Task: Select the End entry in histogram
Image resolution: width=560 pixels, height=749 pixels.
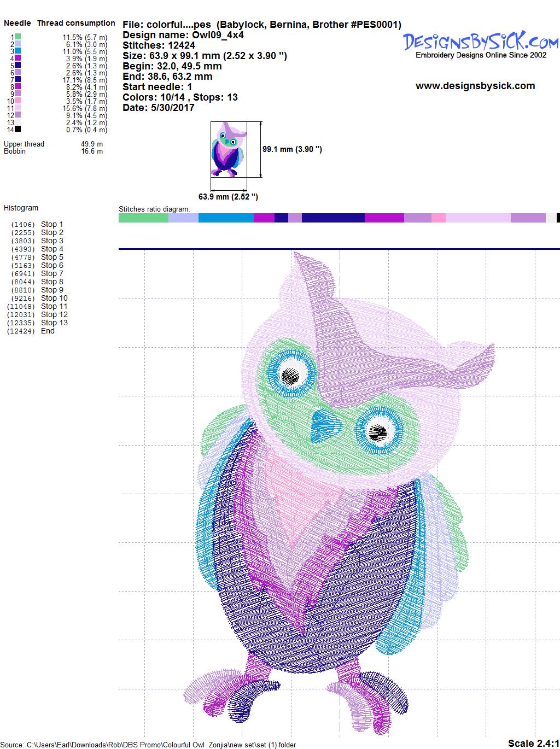Action: coord(48,331)
